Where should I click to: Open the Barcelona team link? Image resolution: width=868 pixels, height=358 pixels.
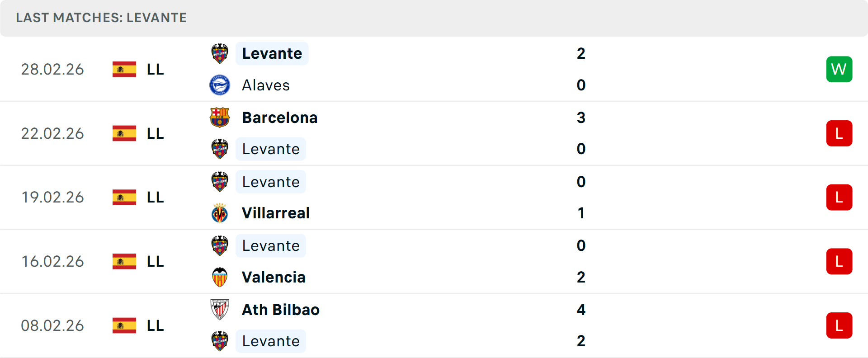[x=280, y=118]
